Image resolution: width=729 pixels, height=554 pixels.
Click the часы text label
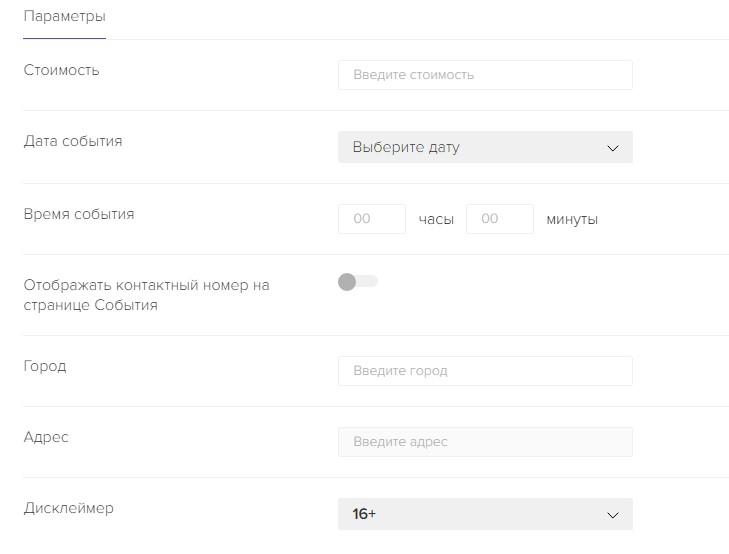point(436,219)
